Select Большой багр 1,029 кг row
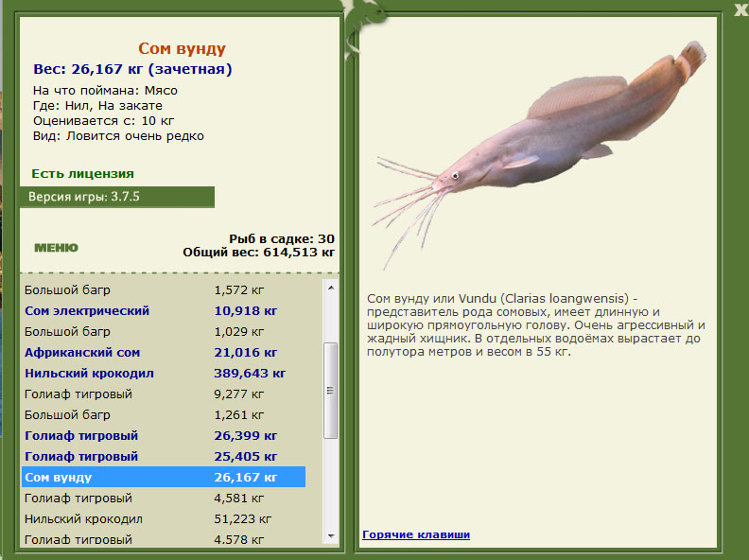The image size is (749, 560). 164,332
